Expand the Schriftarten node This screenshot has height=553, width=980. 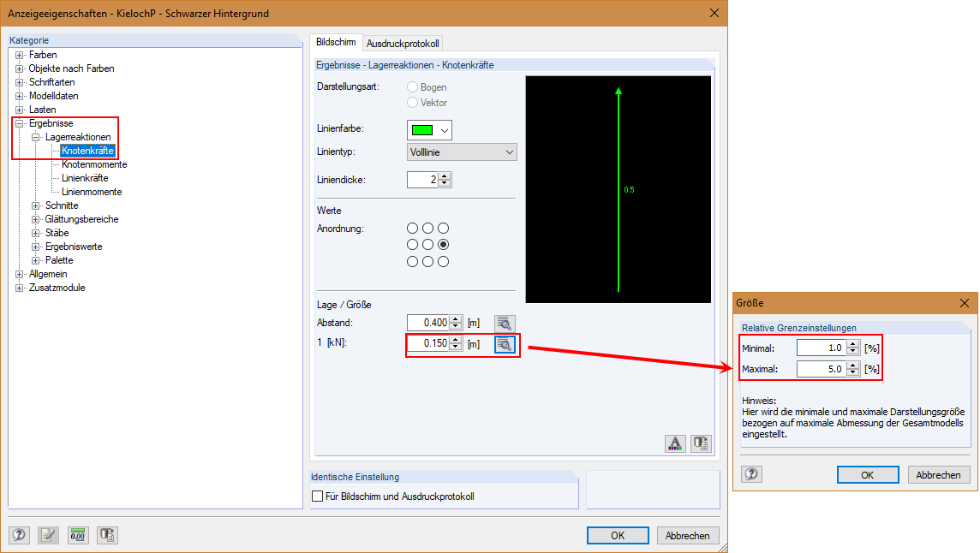point(20,82)
